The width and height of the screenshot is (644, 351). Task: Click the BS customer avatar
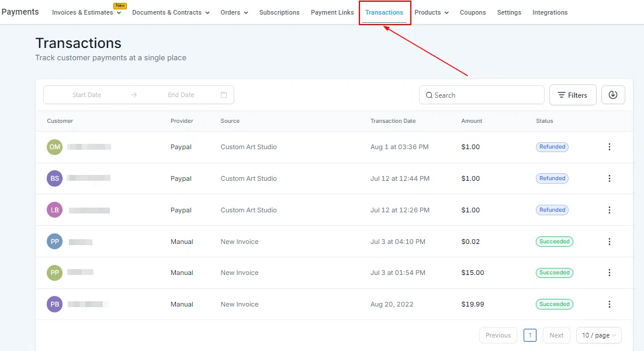click(x=54, y=178)
